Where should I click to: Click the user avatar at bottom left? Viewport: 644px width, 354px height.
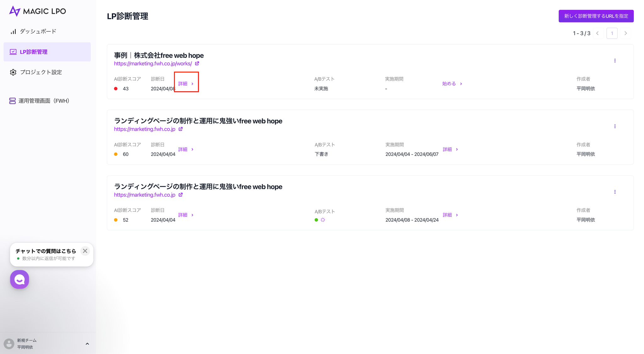9,344
